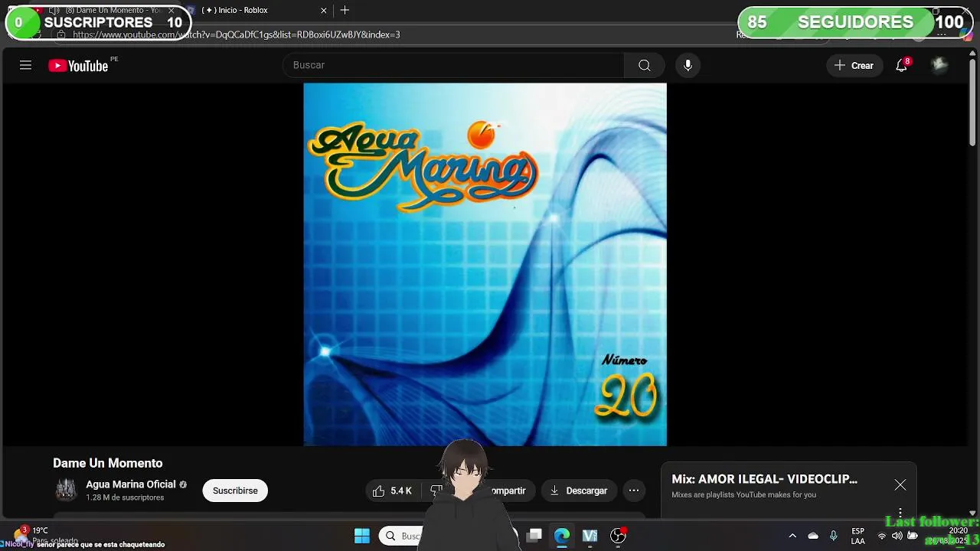This screenshot has width=980, height=551.
Task: Close the Inicio - Roblox tab
Action: (324, 10)
